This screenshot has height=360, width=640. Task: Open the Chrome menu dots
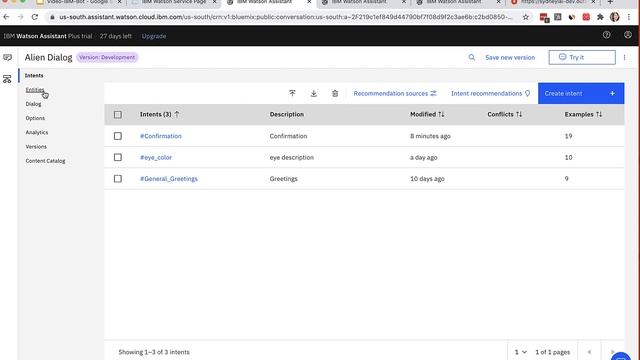(x=629, y=17)
